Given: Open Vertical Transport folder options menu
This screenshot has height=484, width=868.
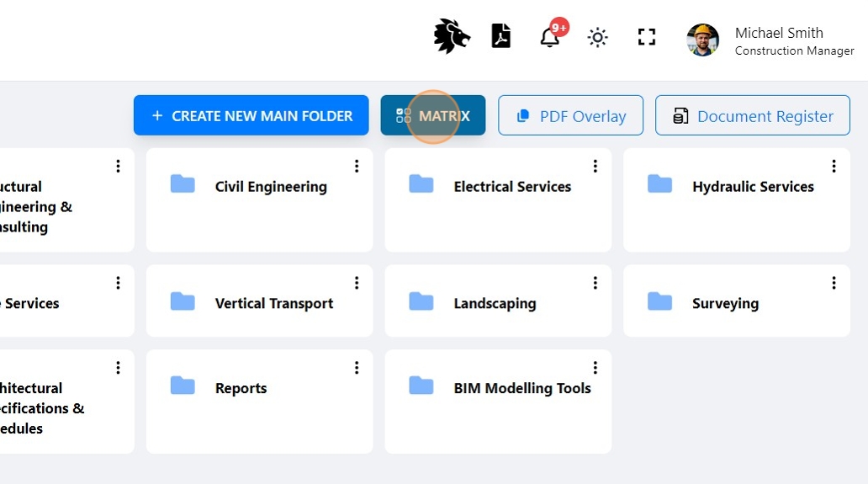Looking at the screenshot, I should pyautogui.click(x=357, y=283).
